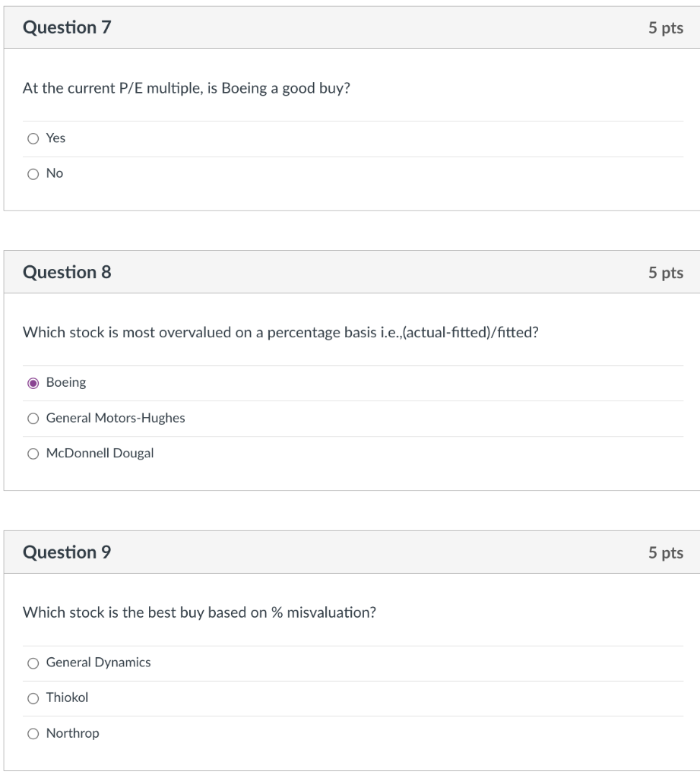The width and height of the screenshot is (700, 778).
Task: Click the Question 7 heading
Action: click(x=67, y=28)
